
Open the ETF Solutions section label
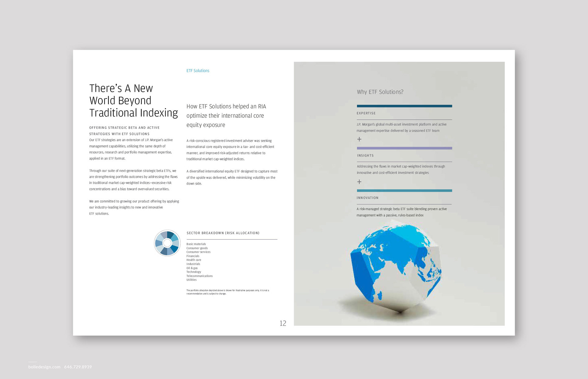tap(198, 71)
